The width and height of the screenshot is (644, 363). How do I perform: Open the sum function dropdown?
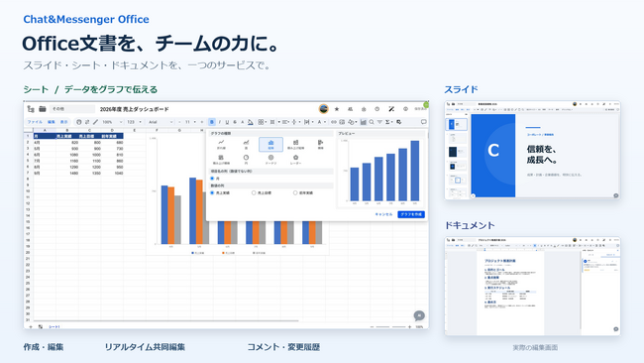(388, 122)
